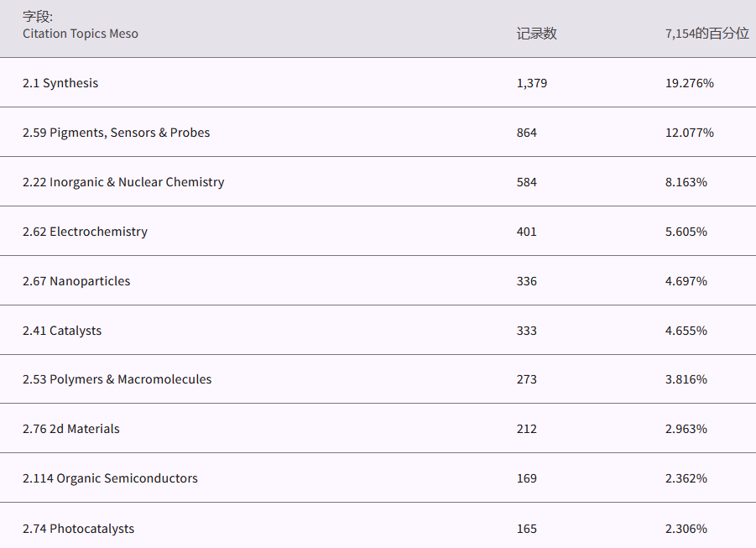Choose the 2.62 Electrochemistry topic
Image resolution: width=756 pixels, height=548 pixels.
pos(85,232)
